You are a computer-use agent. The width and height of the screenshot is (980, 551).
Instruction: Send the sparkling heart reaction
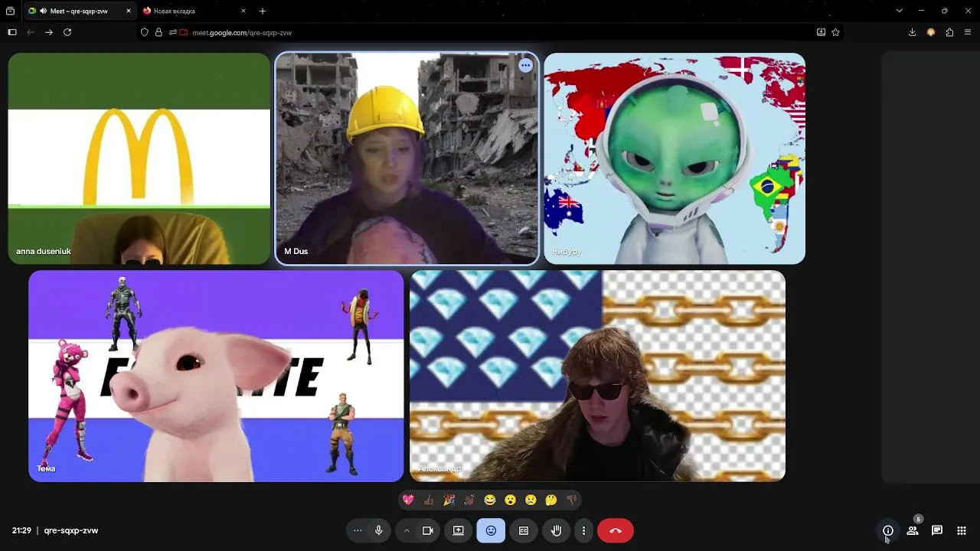[x=408, y=500]
